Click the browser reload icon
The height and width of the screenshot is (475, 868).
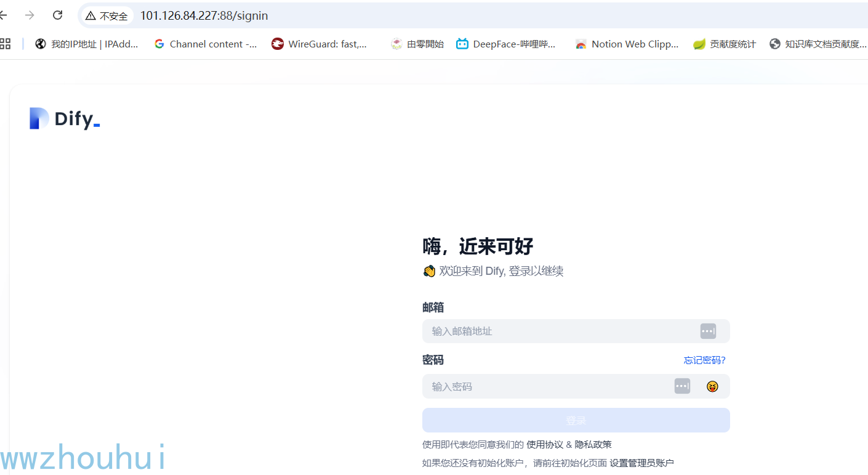click(x=58, y=15)
